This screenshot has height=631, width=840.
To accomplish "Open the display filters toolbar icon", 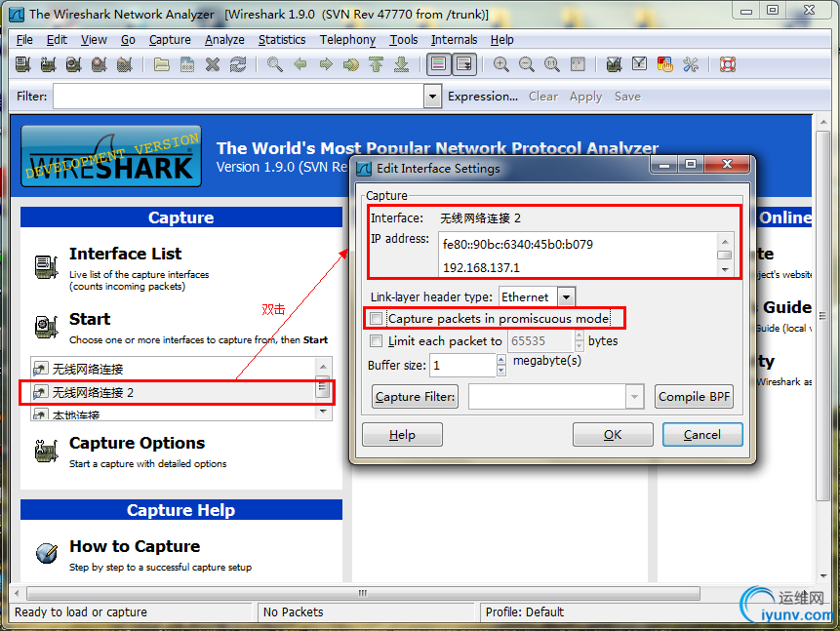I will coord(639,64).
